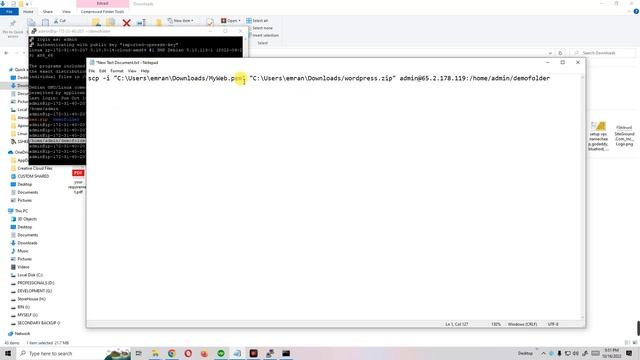640x360 pixels.
Task: Click the Explorer back navigation arrow
Action: click(6, 53)
